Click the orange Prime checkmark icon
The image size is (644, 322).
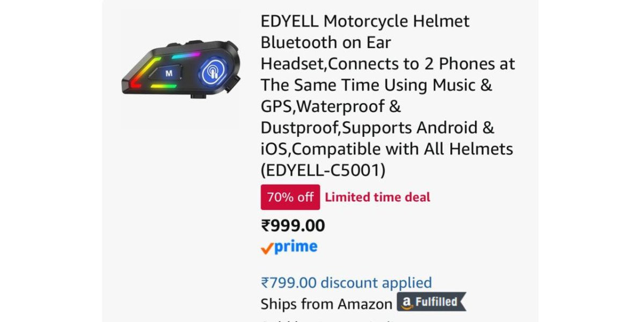click(x=267, y=248)
